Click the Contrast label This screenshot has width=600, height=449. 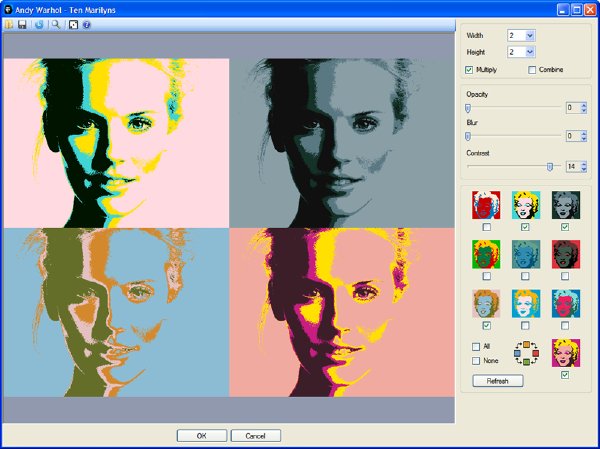point(478,153)
